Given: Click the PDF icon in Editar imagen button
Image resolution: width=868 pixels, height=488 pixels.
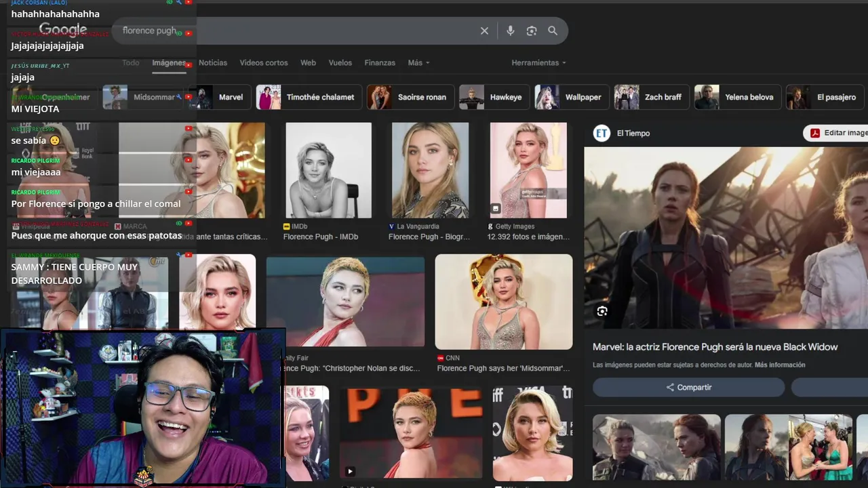Looking at the screenshot, I should click(x=815, y=133).
